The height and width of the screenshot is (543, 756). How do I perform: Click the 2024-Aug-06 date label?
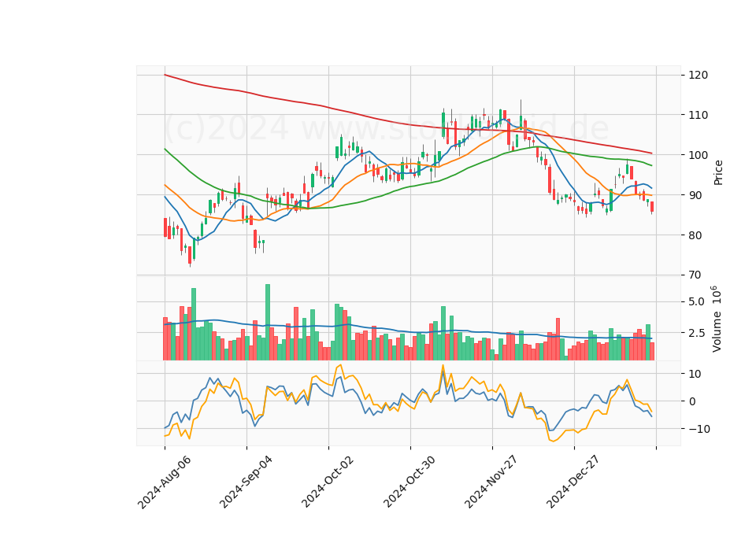pyautogui.click(x=165, y=482)
